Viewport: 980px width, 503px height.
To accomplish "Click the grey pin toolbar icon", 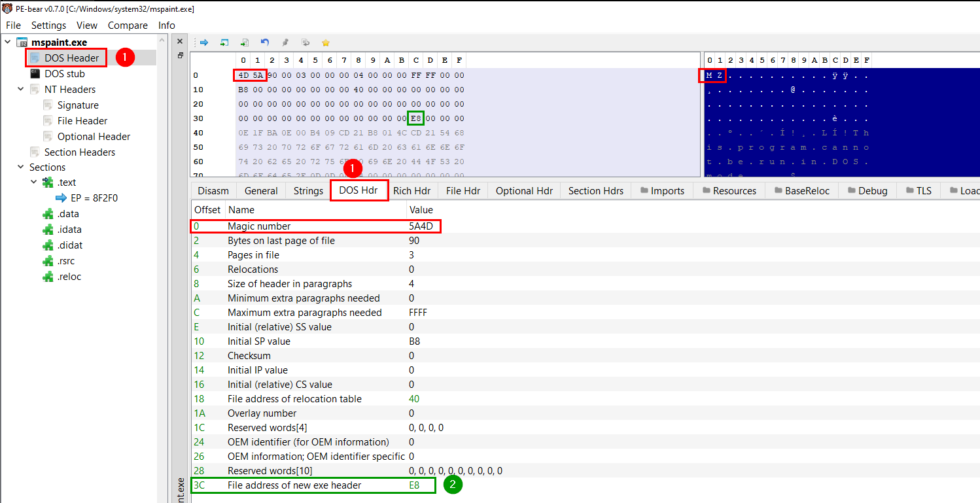I will tap(285, 43).
